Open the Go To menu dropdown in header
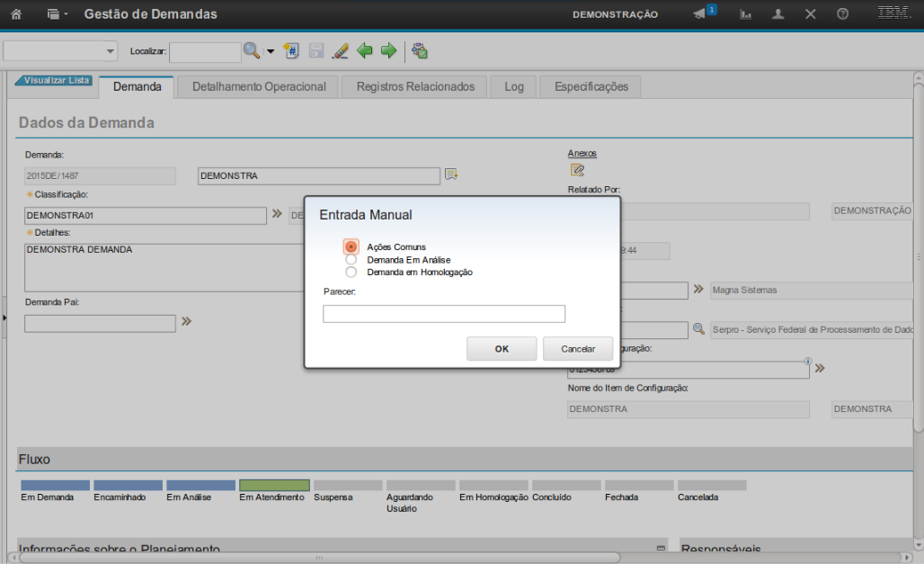Image resolution: width=924 pixels, height=564 pixels. point(58,14)
